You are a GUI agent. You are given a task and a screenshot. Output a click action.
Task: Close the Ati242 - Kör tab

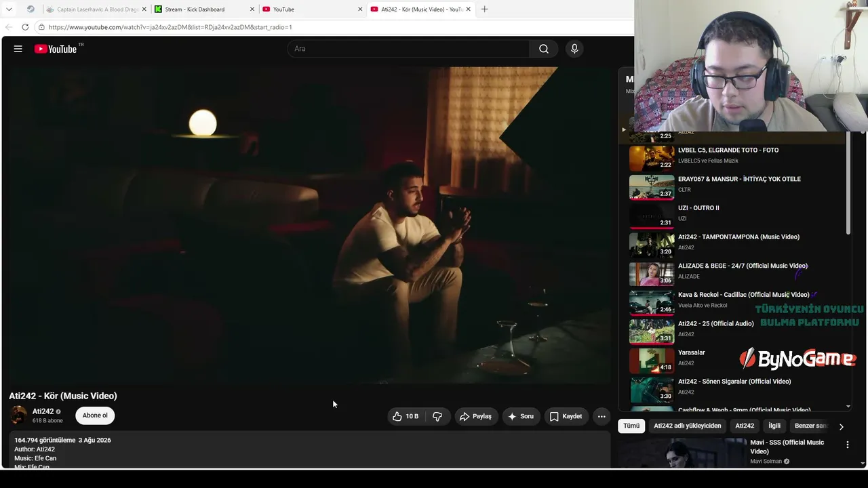tap(467, 9)
